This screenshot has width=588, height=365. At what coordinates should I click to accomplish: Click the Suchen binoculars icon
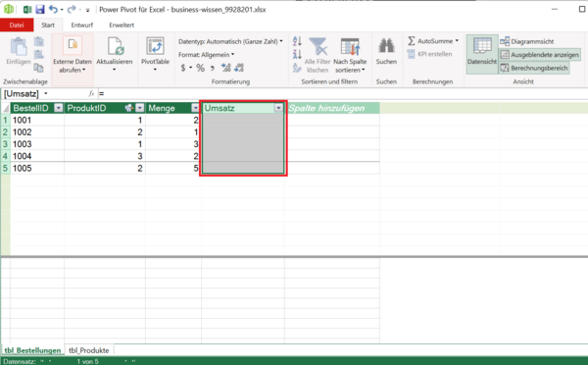click(386, 46)
